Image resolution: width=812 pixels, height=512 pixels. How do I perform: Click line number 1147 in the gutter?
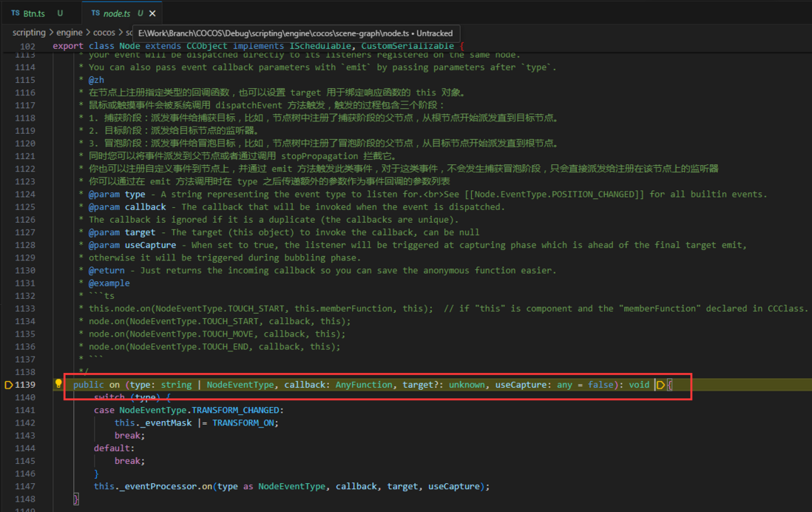tap(25, 487)
